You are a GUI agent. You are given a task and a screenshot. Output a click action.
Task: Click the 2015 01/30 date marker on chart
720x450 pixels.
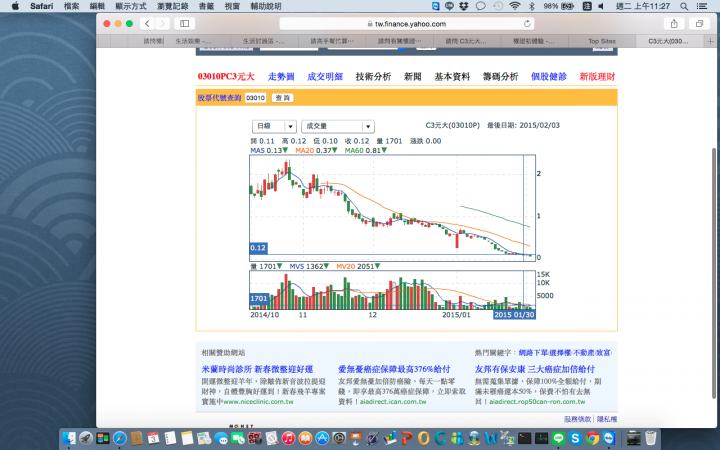pos(514,315)
